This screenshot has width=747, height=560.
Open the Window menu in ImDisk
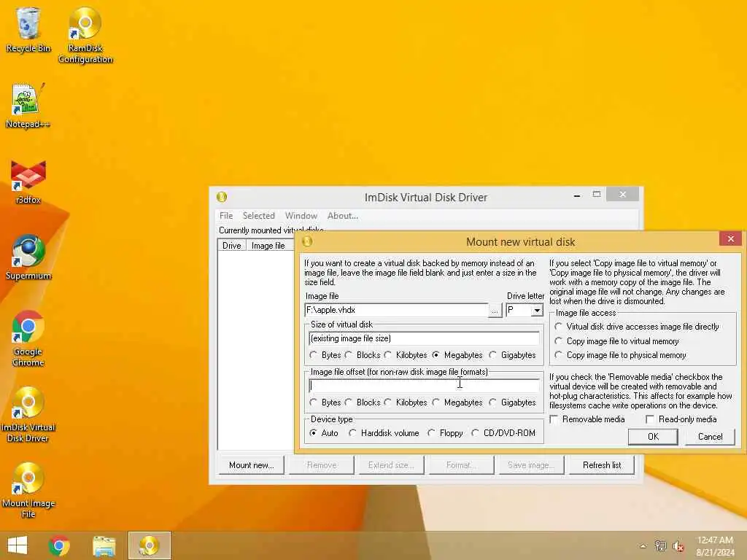click(301, 216)
